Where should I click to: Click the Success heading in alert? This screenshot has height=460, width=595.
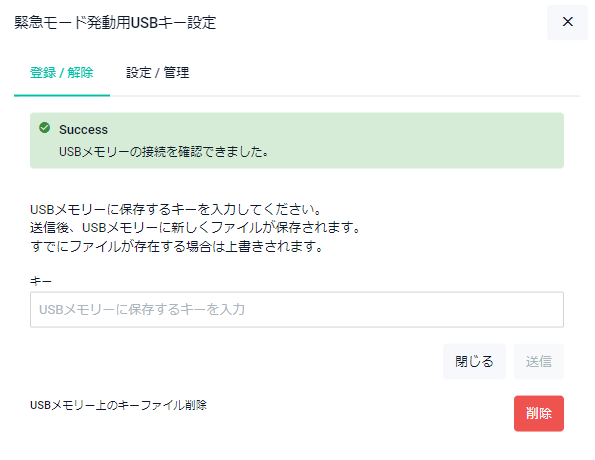click(x=83, y=130)
